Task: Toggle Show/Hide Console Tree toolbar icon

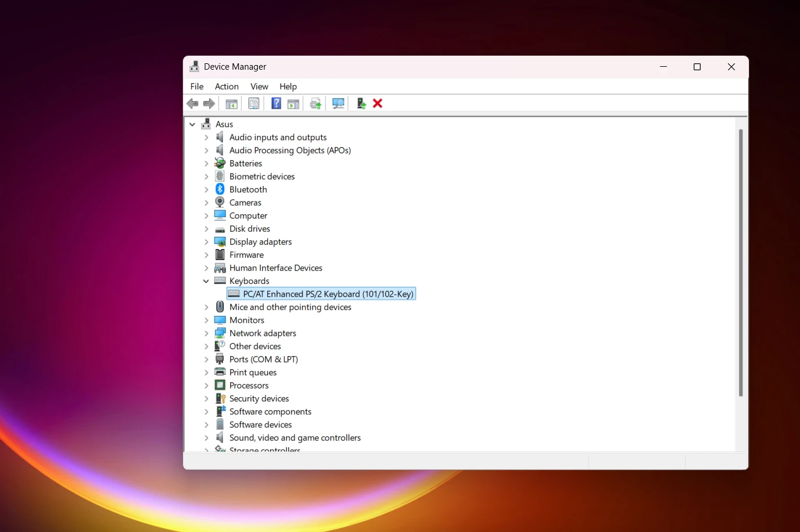Action: tap(231, 103)
